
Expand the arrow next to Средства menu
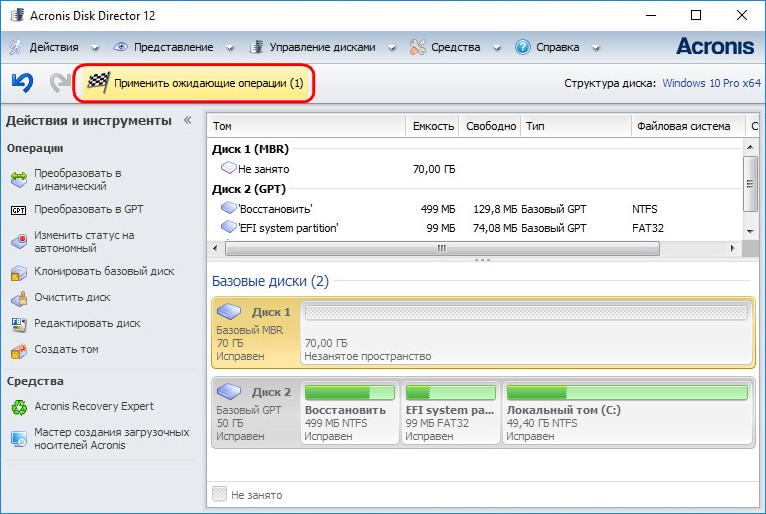click(496, 48)
